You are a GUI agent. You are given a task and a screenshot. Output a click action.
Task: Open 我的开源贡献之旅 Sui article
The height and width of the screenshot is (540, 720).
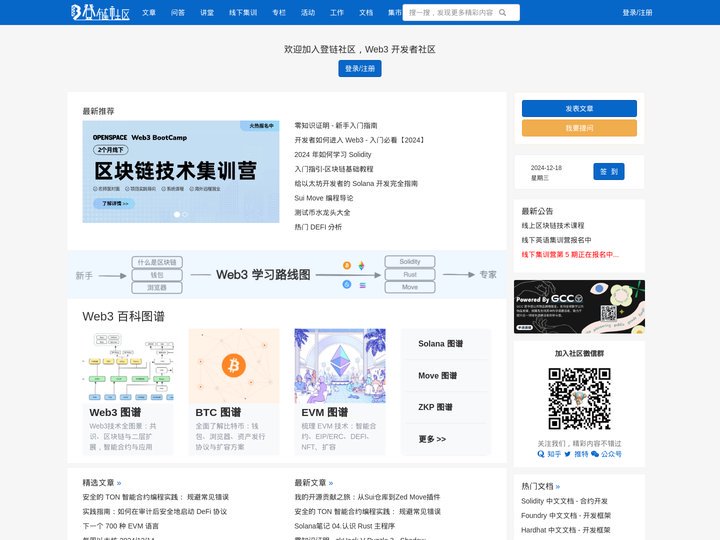point(367,497)
